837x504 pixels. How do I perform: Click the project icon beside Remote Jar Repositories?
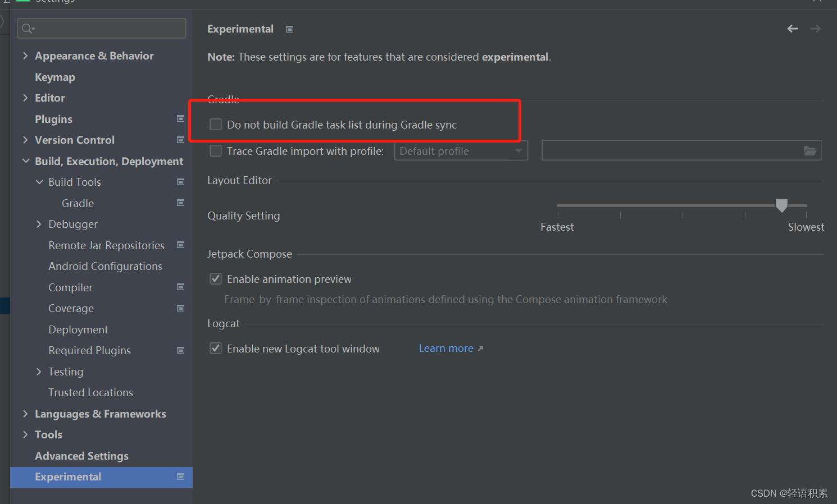[181, 245]
